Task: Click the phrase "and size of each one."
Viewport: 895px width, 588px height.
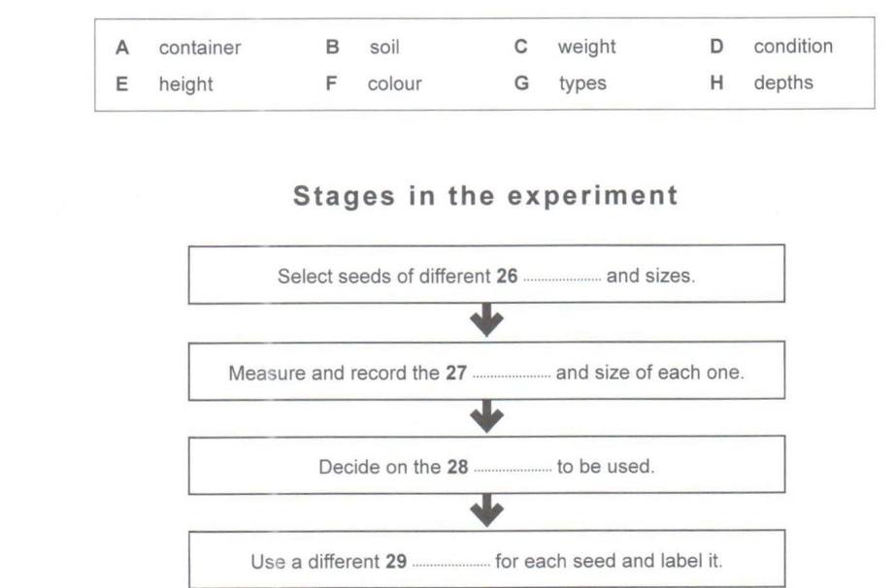Action: pos(649,372)
